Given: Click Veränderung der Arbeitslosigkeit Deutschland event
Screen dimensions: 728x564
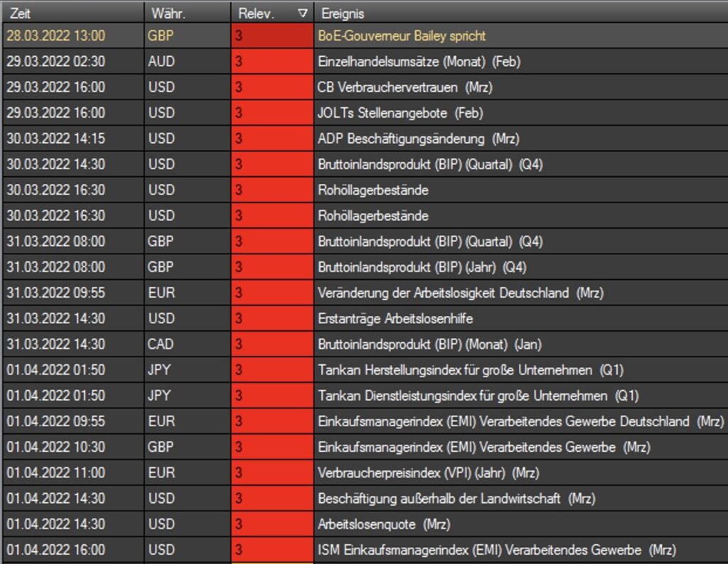Looking at the screenshot, I should [x=461, y=293].
